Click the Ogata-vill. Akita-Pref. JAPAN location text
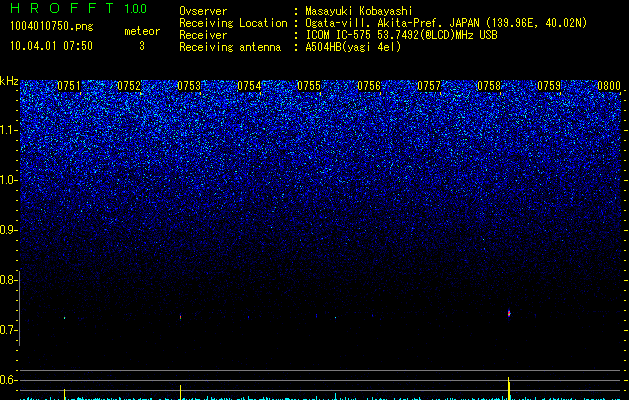This screenshot has width=629, height=400. (x=446, y=23)
